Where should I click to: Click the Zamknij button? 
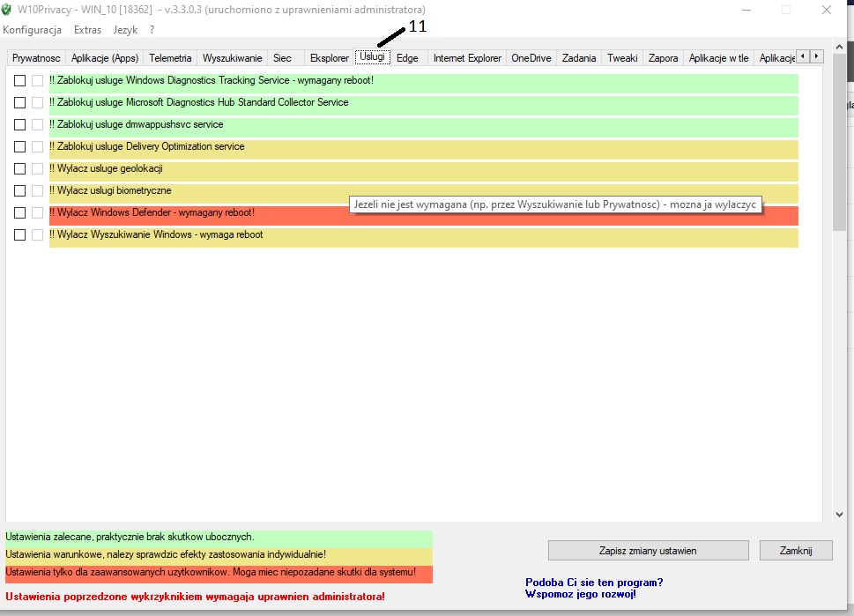(796, 550)
